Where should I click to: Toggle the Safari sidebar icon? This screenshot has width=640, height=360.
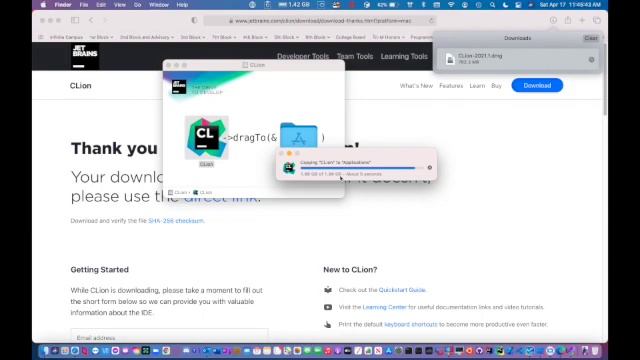coord(75,20)
